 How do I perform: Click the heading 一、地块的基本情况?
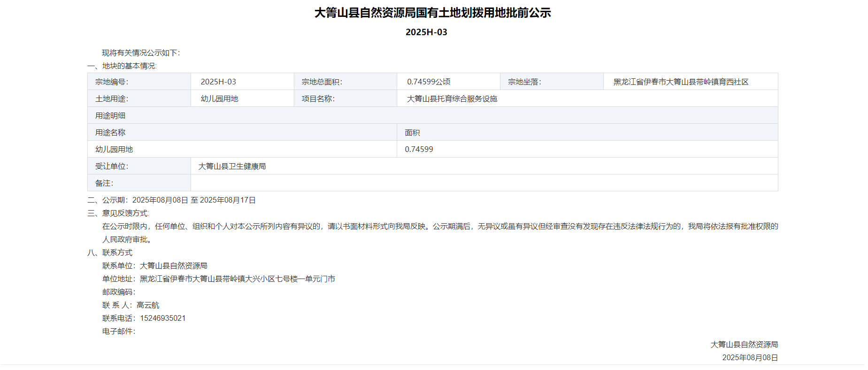pyautogui.click(x=122, y=66)
